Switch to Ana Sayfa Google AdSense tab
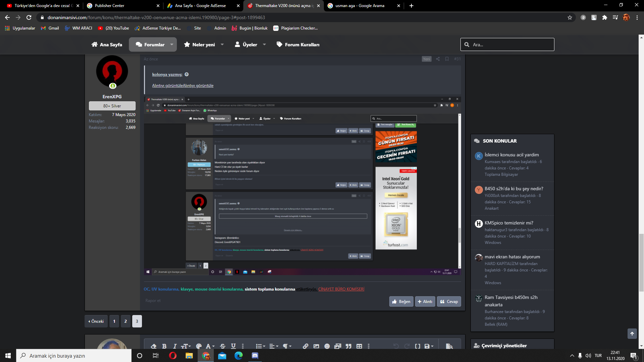This screenshot has width=644, height=362. tap(203, 6)
